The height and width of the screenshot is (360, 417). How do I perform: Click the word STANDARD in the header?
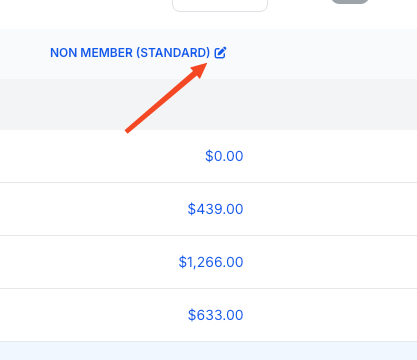(x=173, y=53)
